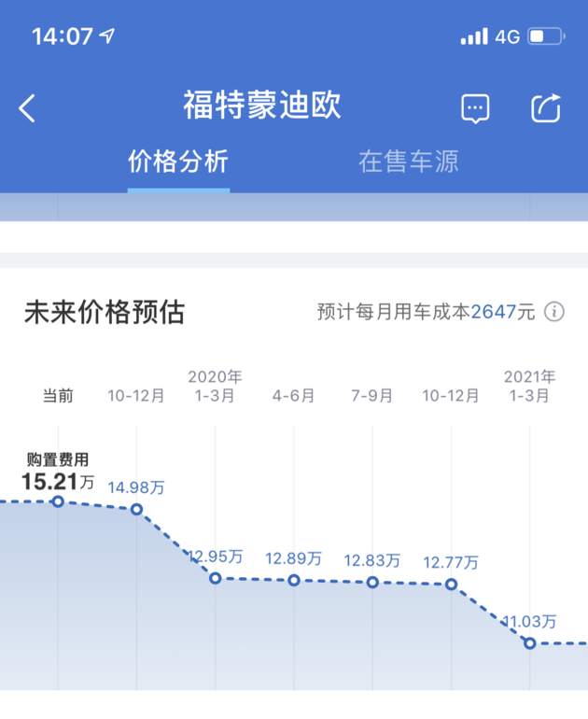Viewport: 588px width, 719px height.
Task: Tap the 14:07 clock
Action: [63, 36]
